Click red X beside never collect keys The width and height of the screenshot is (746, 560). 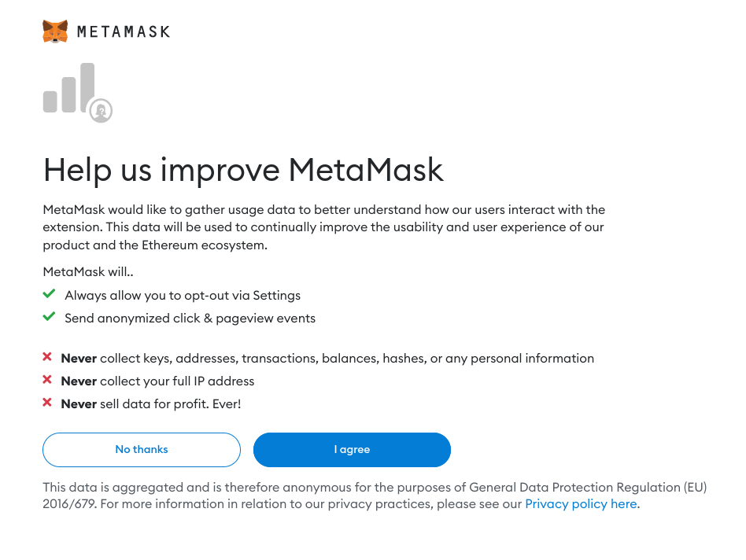(x=48, y=358)
